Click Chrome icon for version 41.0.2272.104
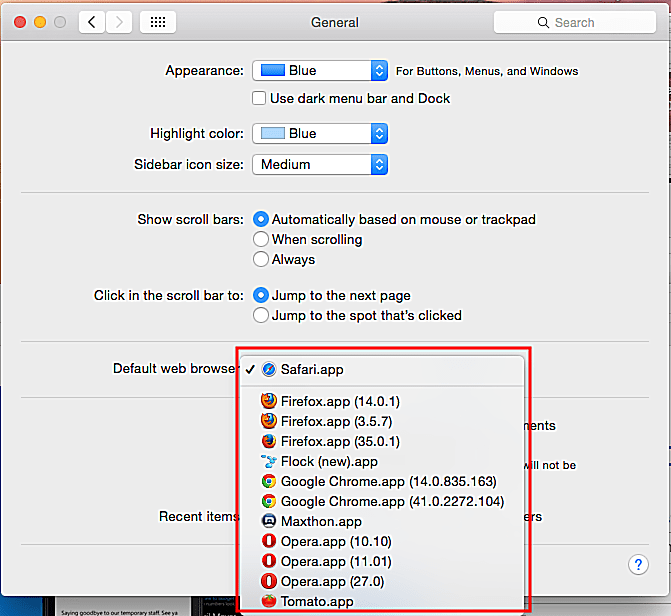The width and height of the screenshot is (671, 616). (269, 501)
